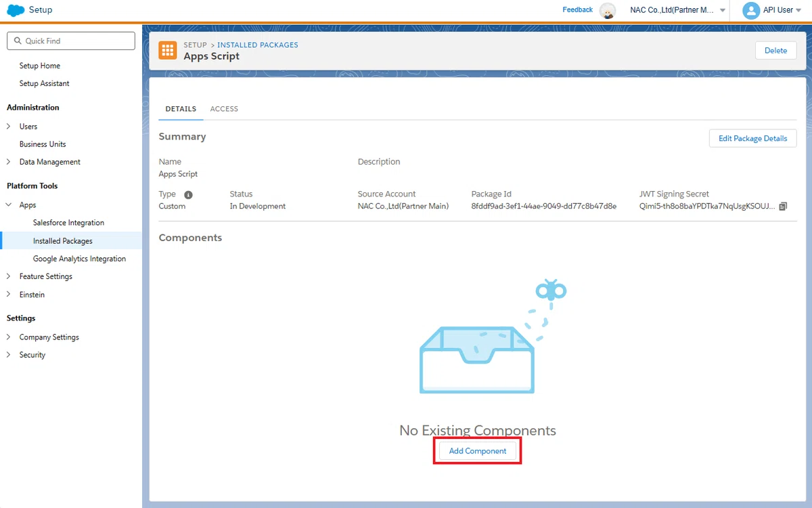The width and height of the screenshot is (812, 508).
Task: Click the Custom type value
Action: click(172, 207)
